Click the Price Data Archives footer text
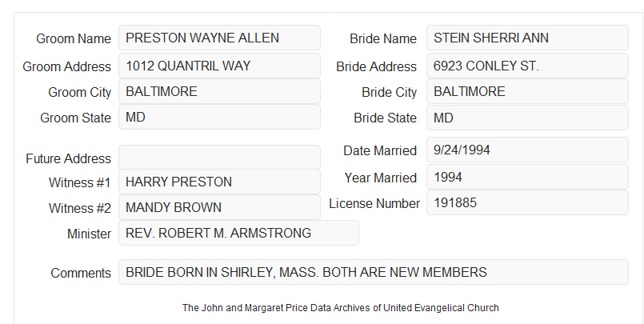 click(x=341, y=308)
